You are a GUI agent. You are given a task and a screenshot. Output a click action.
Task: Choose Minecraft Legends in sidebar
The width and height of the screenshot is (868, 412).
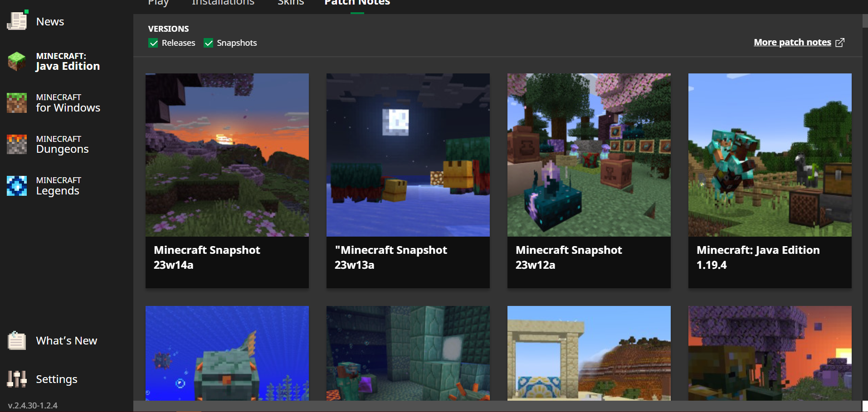pos(59,186)
